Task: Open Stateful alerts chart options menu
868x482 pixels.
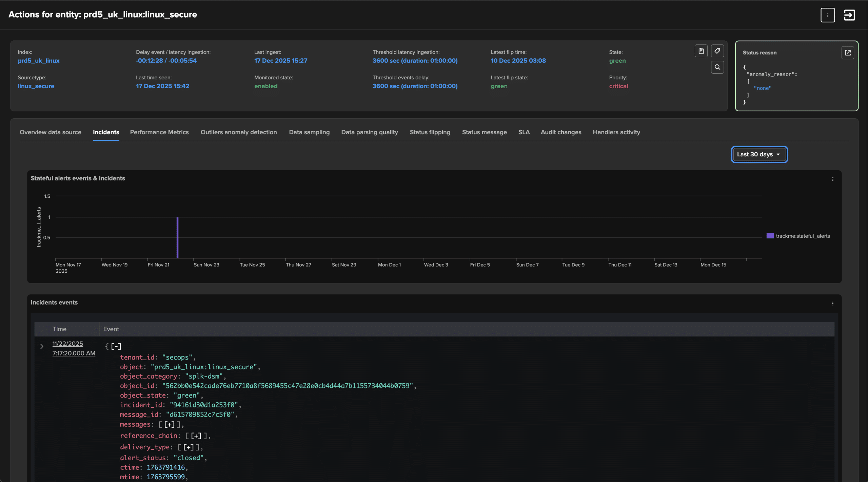Action: (833, 179)
